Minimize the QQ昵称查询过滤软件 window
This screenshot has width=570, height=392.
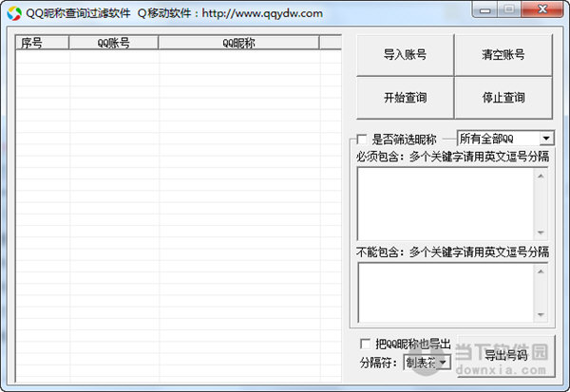(484, 9)
